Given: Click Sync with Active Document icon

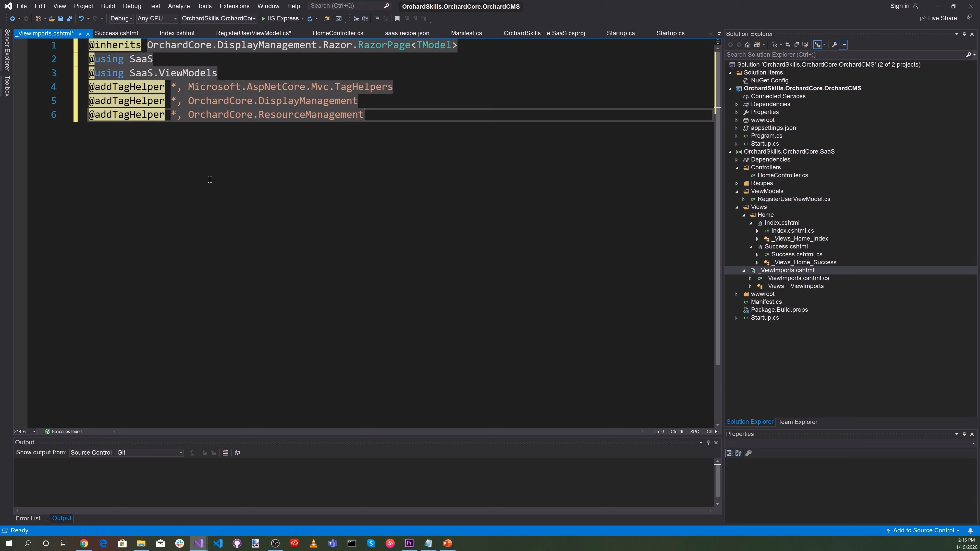Looking at the screenshot, I should (x=788, y=45).
